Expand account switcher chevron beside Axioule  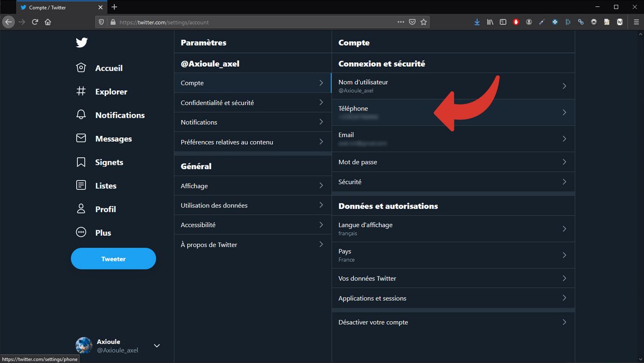point(157,346)
